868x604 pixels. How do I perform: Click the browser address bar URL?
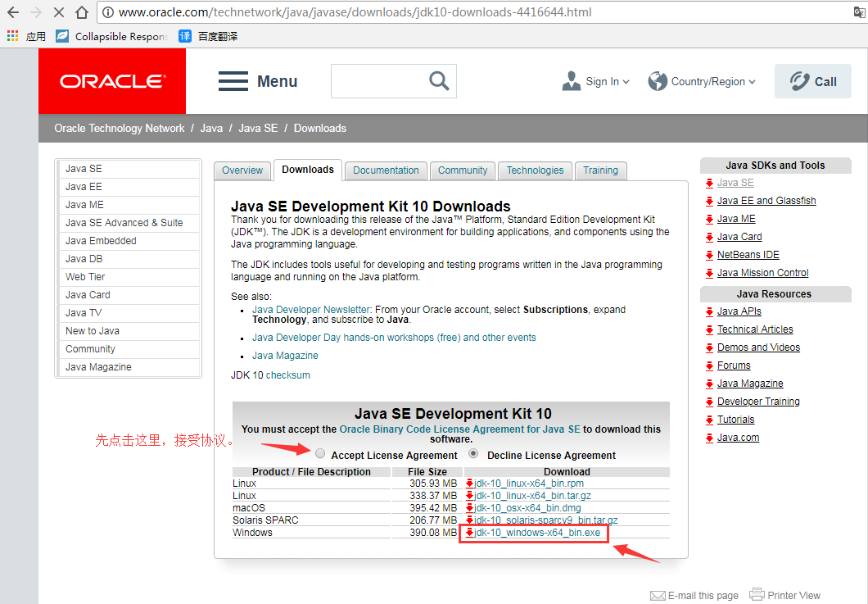355,12
